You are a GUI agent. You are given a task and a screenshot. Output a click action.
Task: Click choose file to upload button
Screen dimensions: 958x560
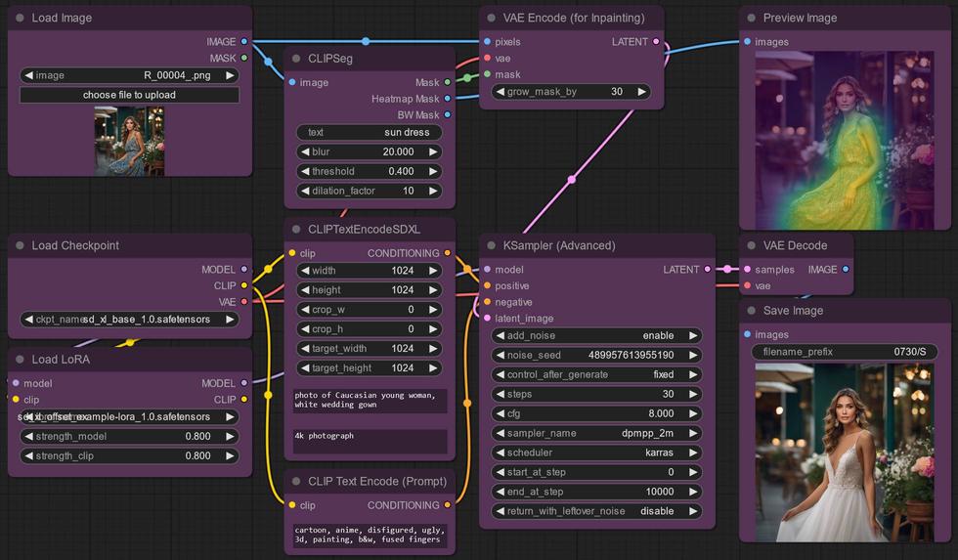point(129,95)
